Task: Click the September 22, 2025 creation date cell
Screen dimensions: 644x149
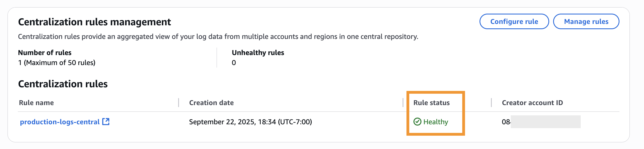Action: pos(250,122)
